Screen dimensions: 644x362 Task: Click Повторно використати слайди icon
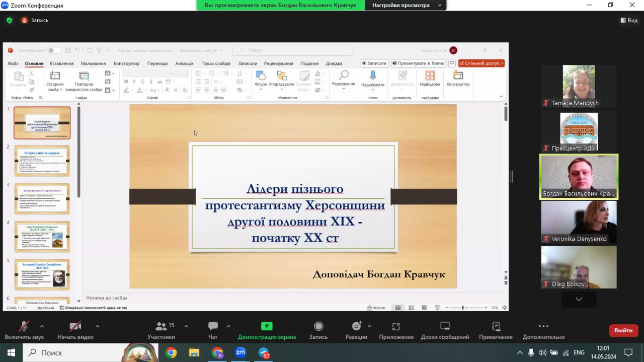[x=84, y=76]
